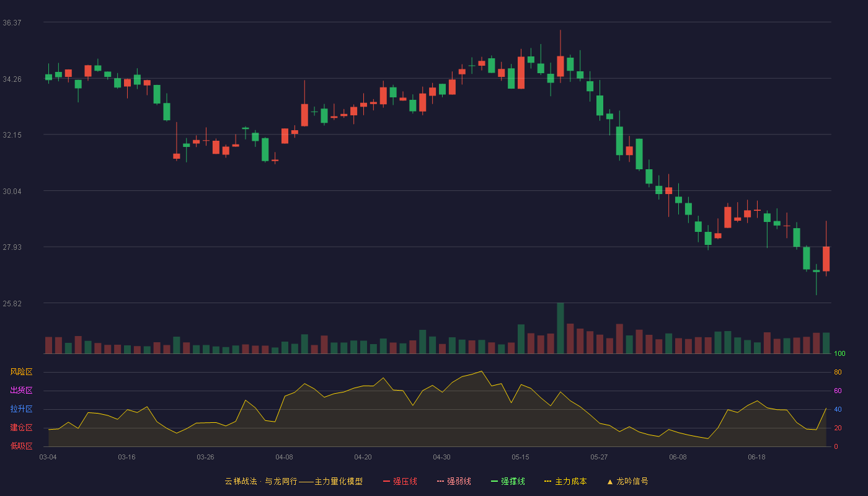Click the red 20 indicator axis value
This screenshot has width=868, height=496.
tap(838, 428)
